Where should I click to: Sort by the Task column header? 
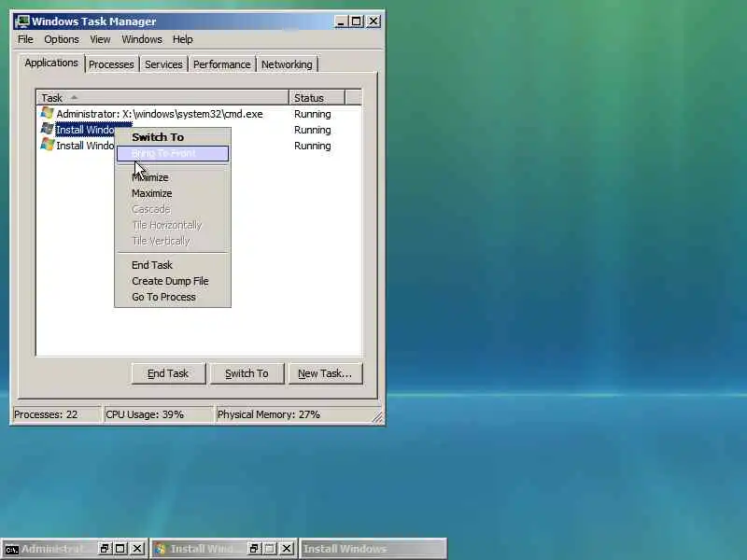tap(162, 98)
